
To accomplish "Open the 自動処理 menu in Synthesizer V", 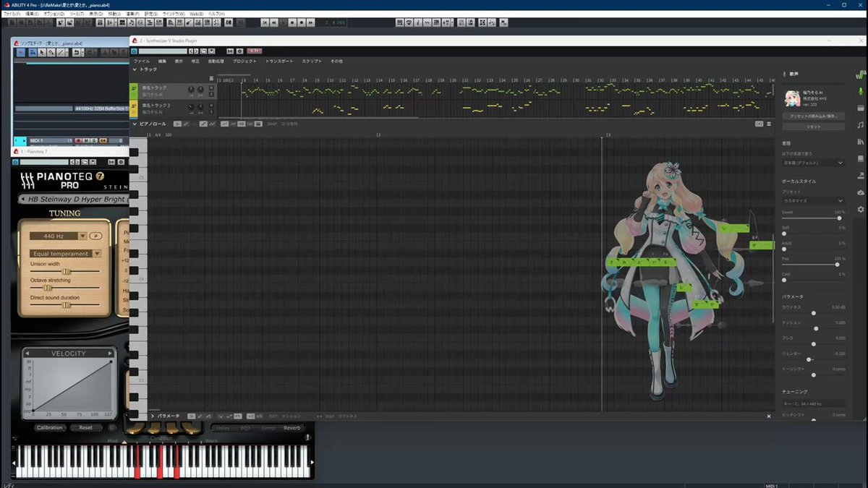I will coord(216,61).
